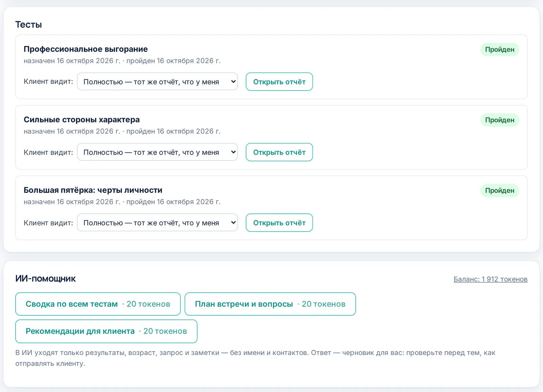543x392 pixels.
Task: Click the title Профессиональное выгорание
Action: tap(86, 49)
